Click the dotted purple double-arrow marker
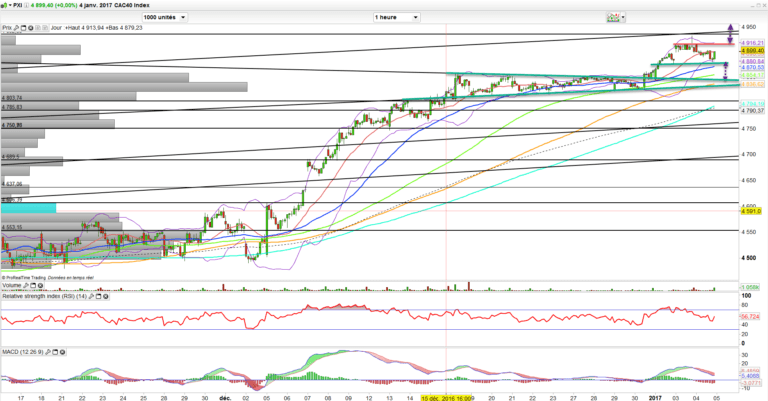768x401 pixels. [x=726, y=70]
